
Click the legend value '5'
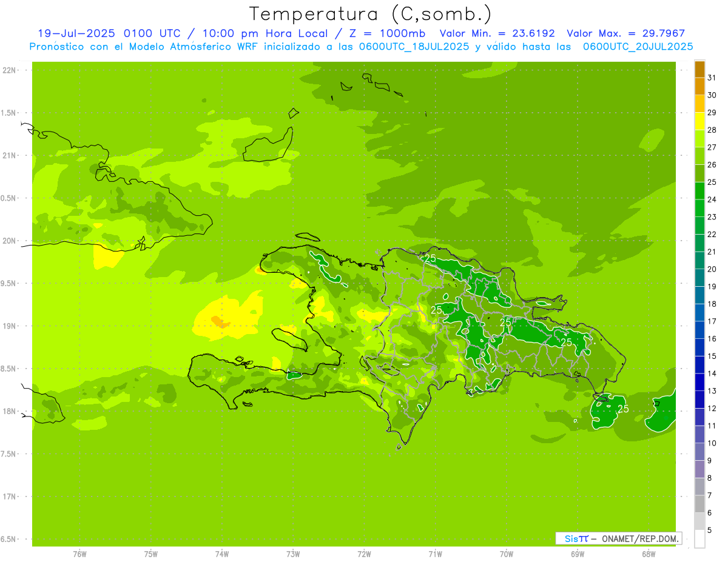(710, 530)
